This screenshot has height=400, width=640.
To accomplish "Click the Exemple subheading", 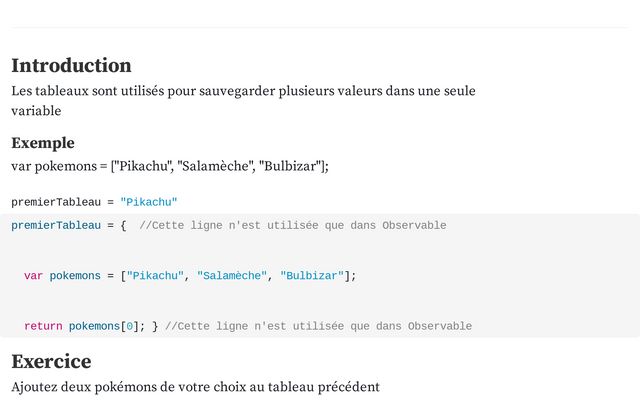I will (43, 143).
